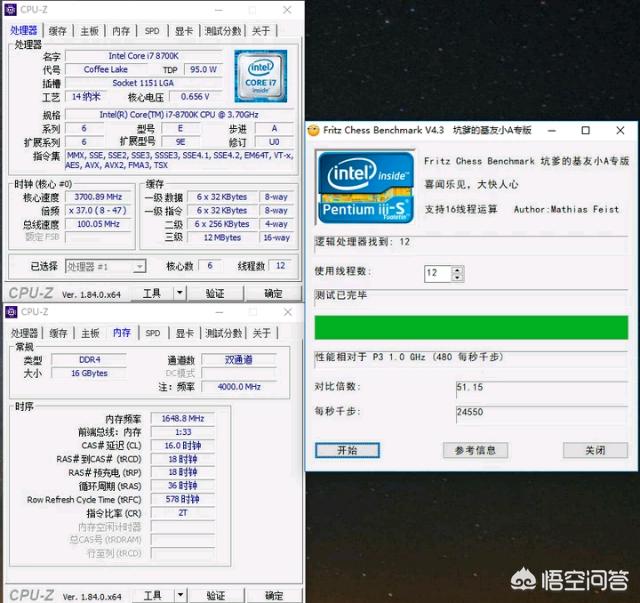Click DRAM frequency value 1648.8 MHz
The height and width of the screenshot is (603, 640).
(x=183, y=418)
